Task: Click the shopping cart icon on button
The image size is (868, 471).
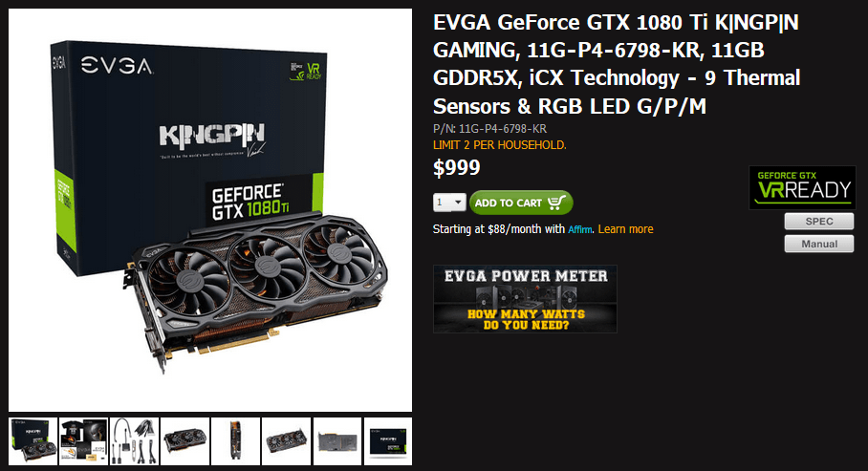Action: click(x=556, y=203)
